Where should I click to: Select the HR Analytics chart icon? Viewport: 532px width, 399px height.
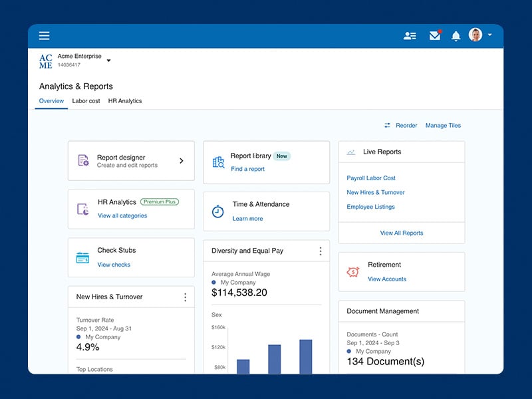click(83, 209)
